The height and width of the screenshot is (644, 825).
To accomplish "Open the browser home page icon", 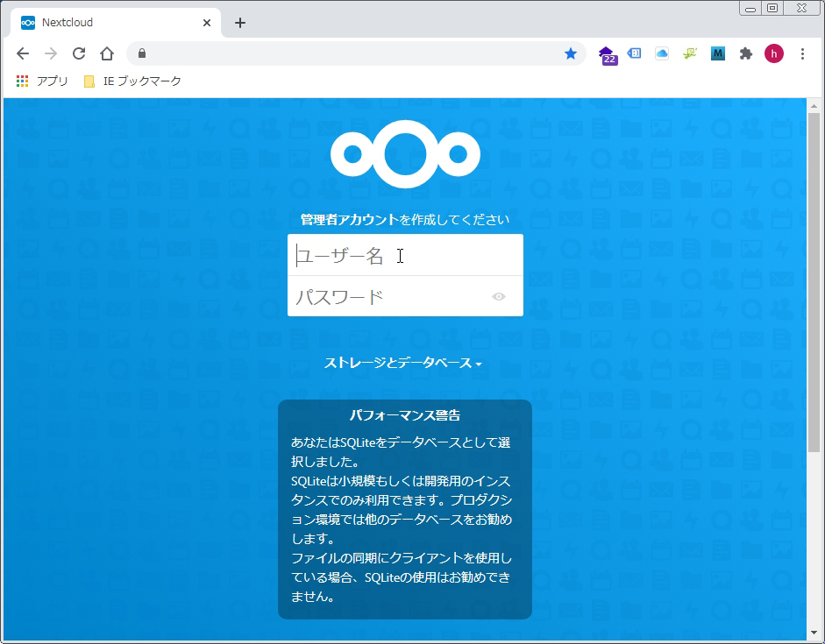I will pyautogui.click(x=107, y=53).
